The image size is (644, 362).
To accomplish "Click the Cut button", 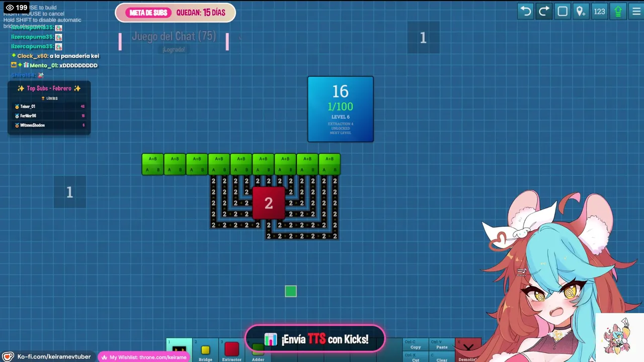I will click(x=416, y=357).
